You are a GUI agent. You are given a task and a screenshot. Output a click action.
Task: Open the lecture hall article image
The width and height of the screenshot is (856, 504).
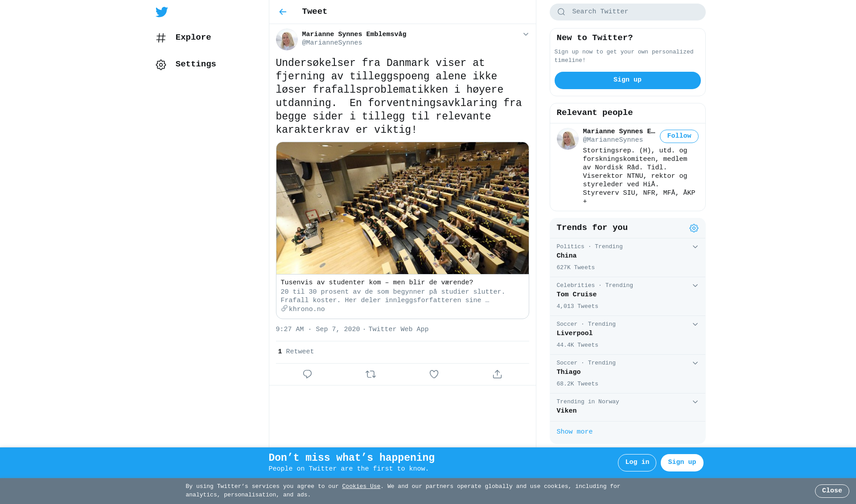coord(402,208)
